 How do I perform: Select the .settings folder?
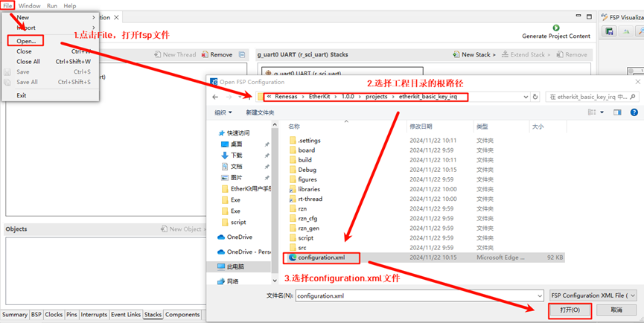[309, 141]
